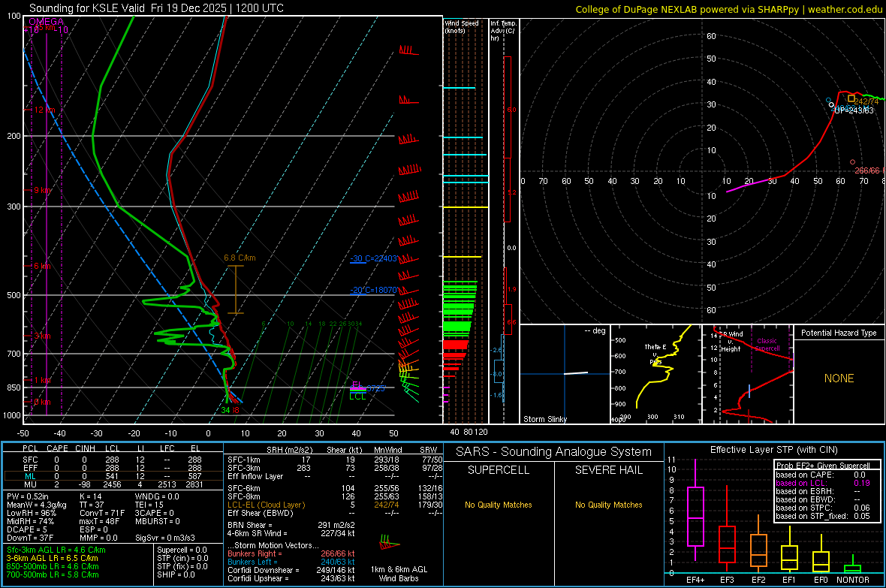
Task: Click the sounding title for KSLE
Action: click(x=156, y=8)
